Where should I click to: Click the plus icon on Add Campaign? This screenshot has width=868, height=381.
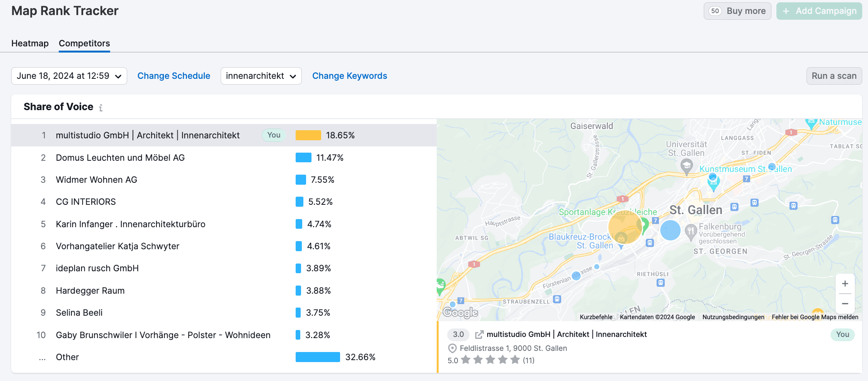(786, 11)
